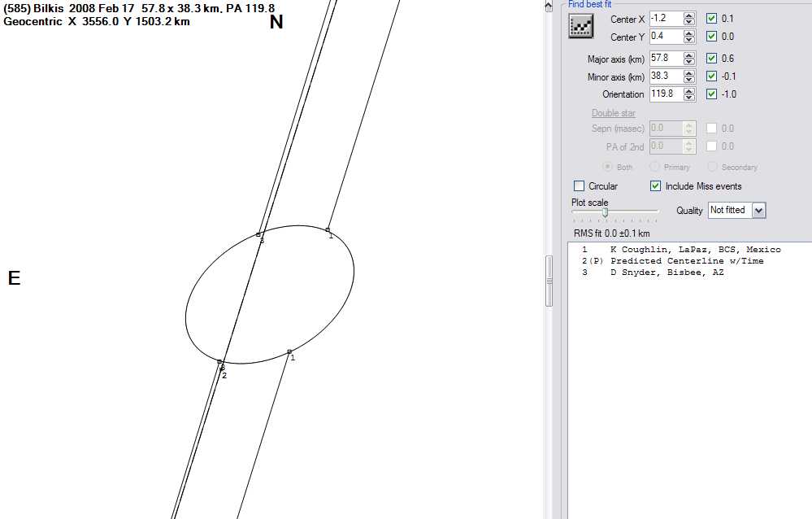The width and height of the screenshot is (812, 519).
Task: Toggle the Major axis fit checkbox
Action: [x=711, y=59]
